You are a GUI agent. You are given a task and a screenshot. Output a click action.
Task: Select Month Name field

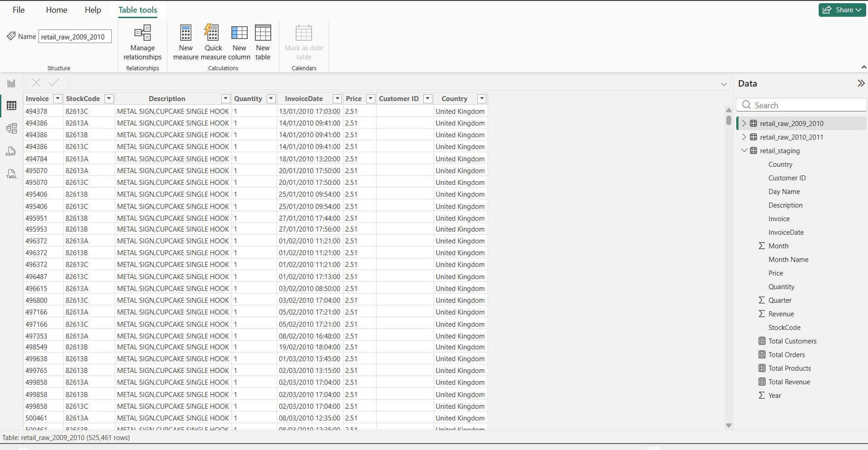tap(788, 260)
